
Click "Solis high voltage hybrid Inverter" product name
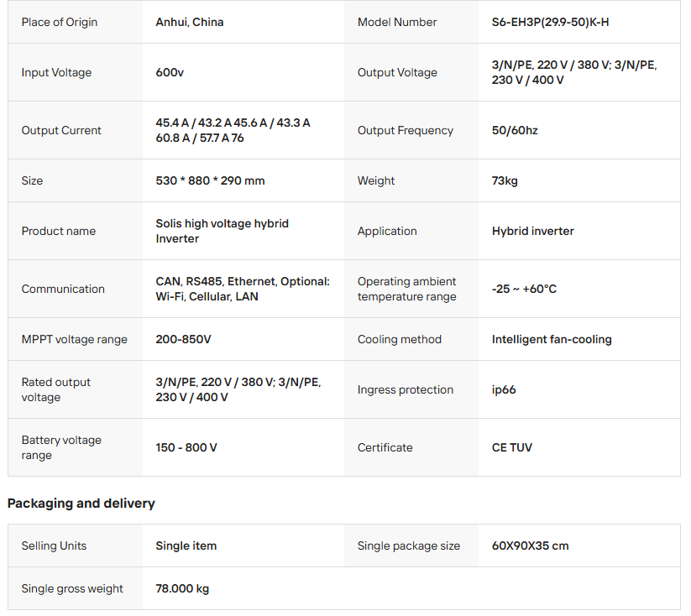(222, 231)
